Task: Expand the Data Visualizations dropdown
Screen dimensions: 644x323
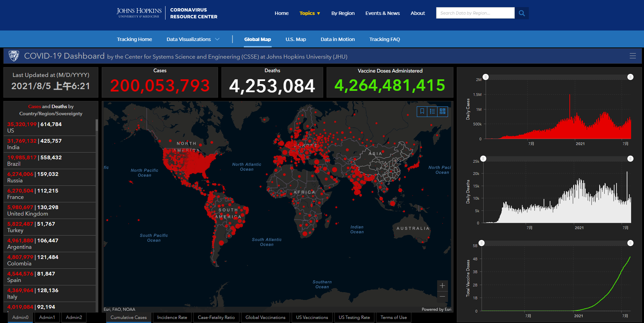Action: [193, 39]
